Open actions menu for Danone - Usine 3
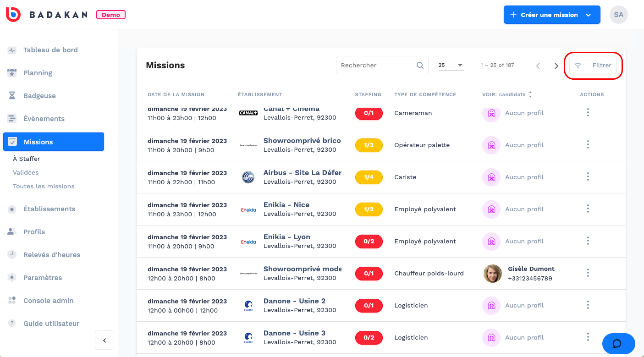The height and width of the screenshot is (357, 644). tap(588, 337)
